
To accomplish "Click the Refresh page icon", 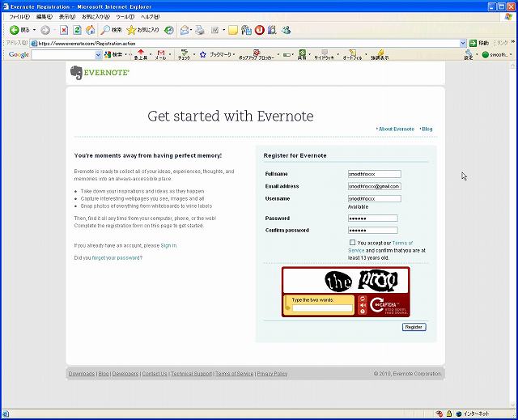I will [77, 30].
